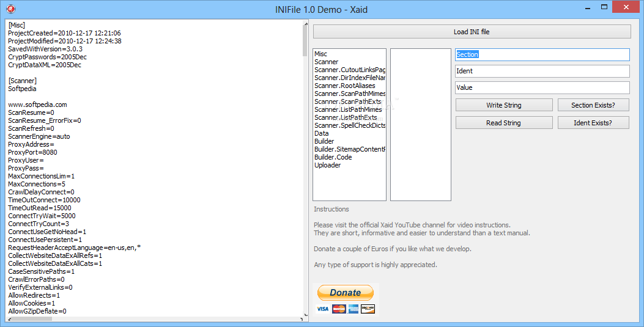Click the VerifyExternalLinks=0 line

click(40, 288)
